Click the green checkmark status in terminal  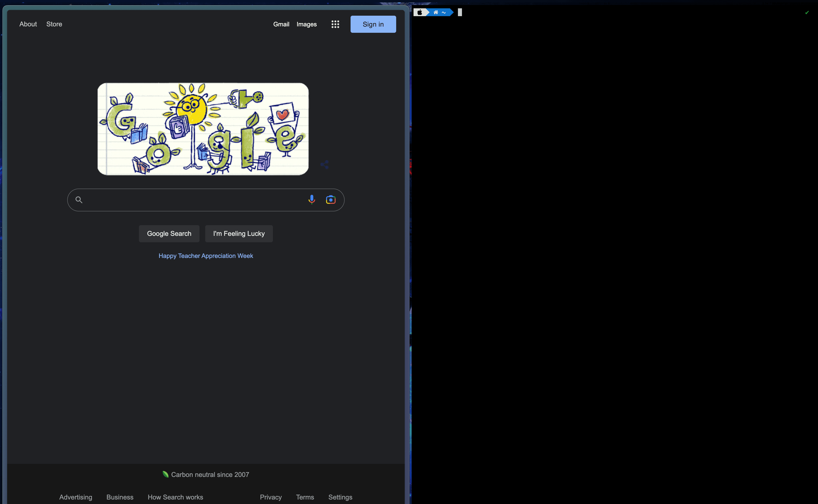pyautogui.click(x=807, y=13)
